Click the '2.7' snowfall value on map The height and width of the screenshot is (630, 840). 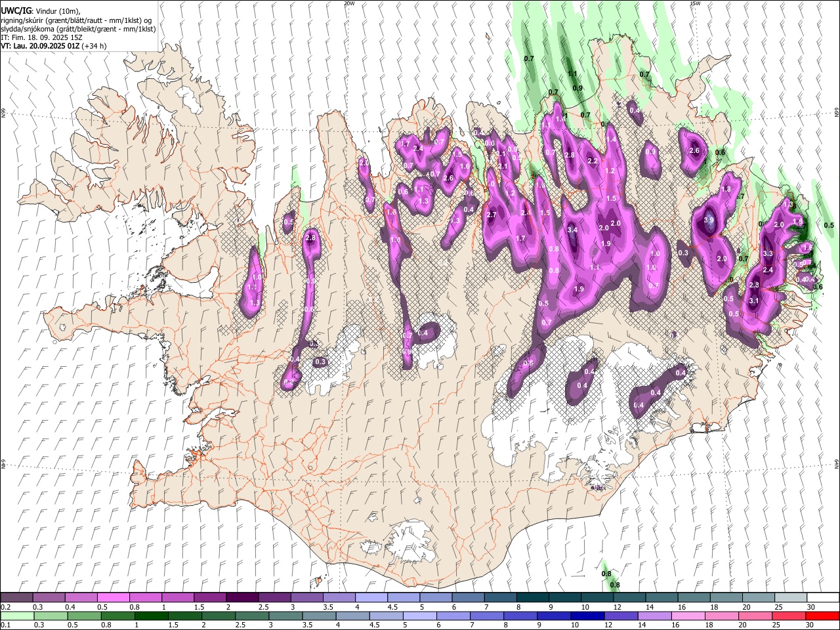(492, 215)
